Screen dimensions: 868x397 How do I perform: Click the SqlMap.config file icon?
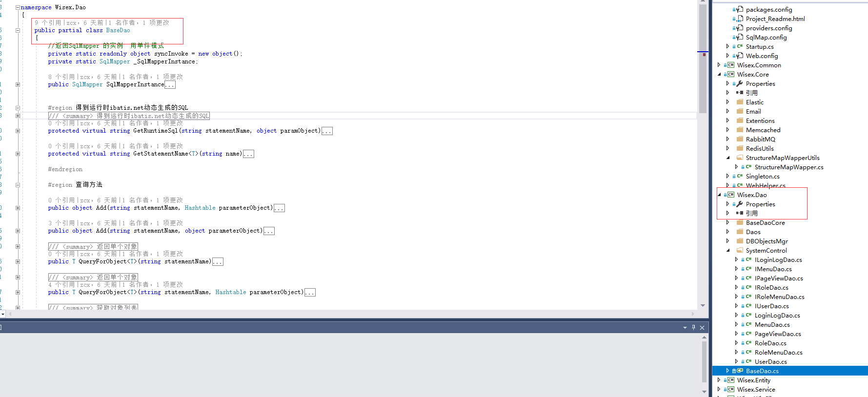[740, 37]
